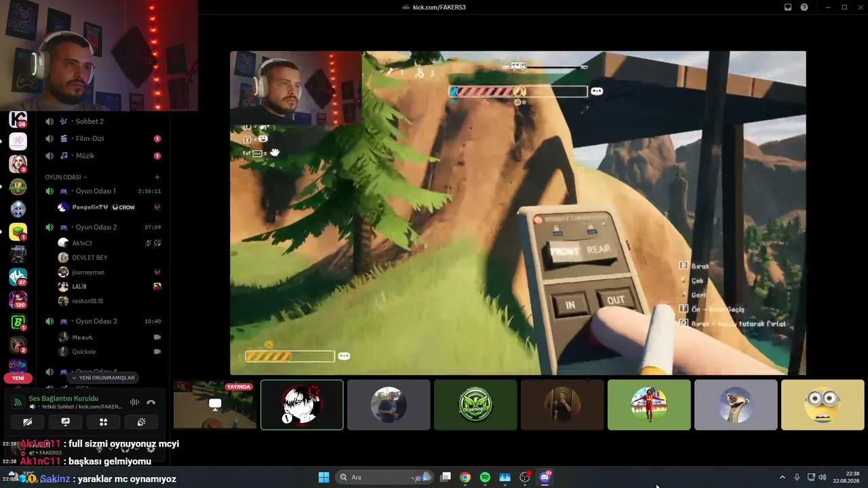Viewport: 868px width, 488px height.
Task: Click the NEW (YENİ) servers pill
Action: pos(18,378)
